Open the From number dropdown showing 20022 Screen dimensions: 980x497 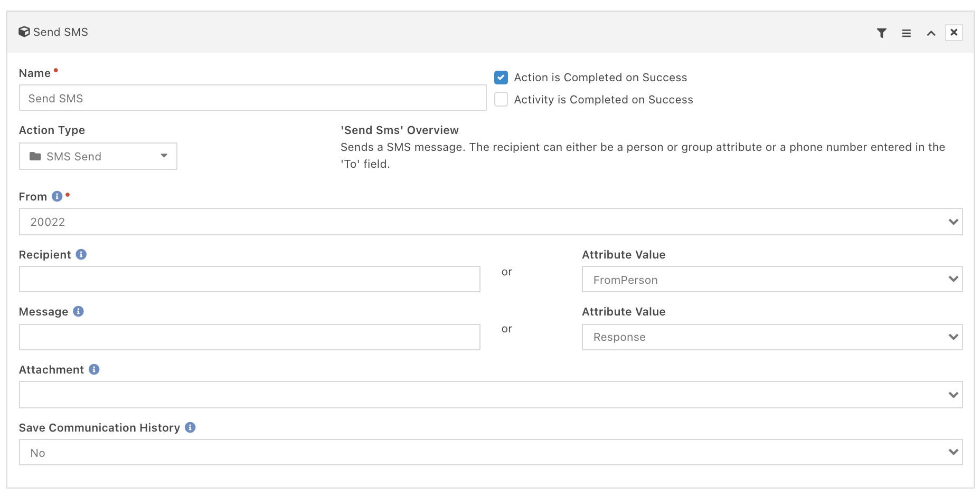point(491,222)
